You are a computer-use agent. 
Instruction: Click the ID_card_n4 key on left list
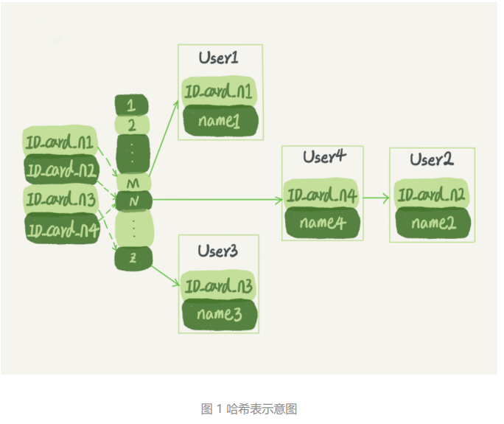click(63, 229)
